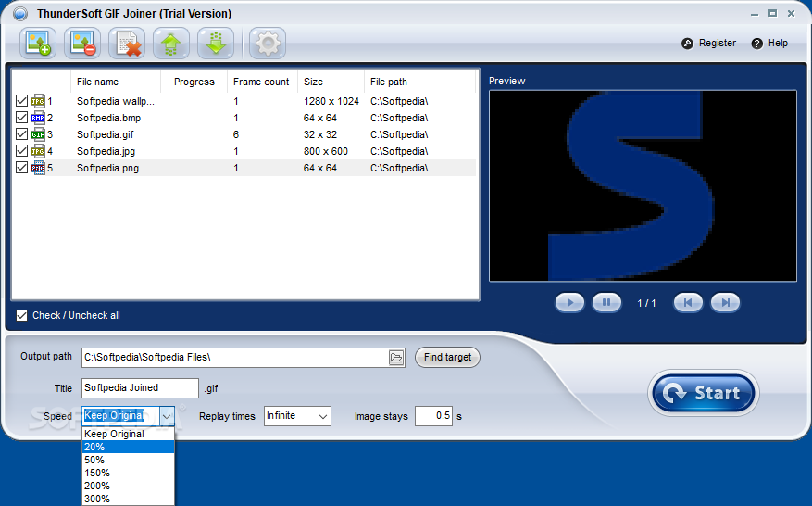Click the Add image files toolbar icon
812x506 pixels.
point(38,43)
